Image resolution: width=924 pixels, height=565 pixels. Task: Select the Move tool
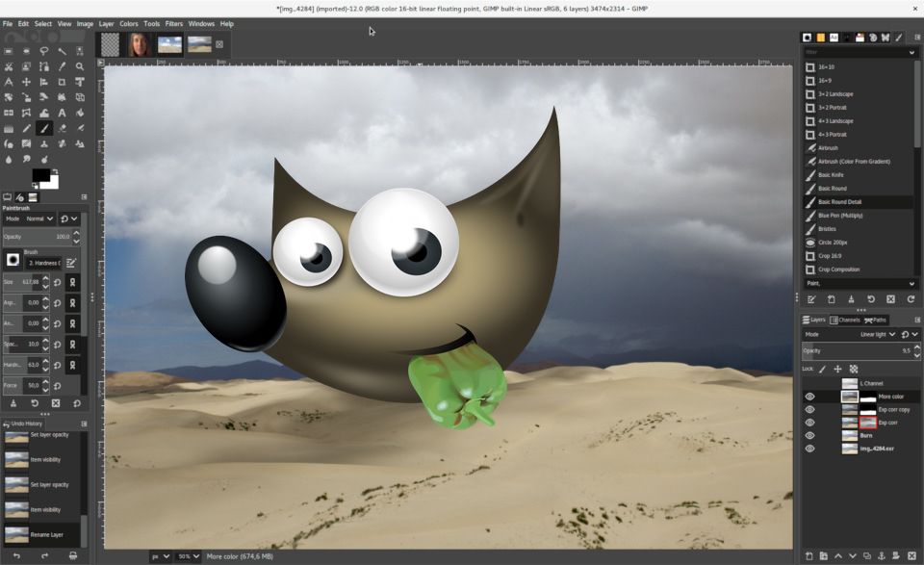(x=26, y=82)
